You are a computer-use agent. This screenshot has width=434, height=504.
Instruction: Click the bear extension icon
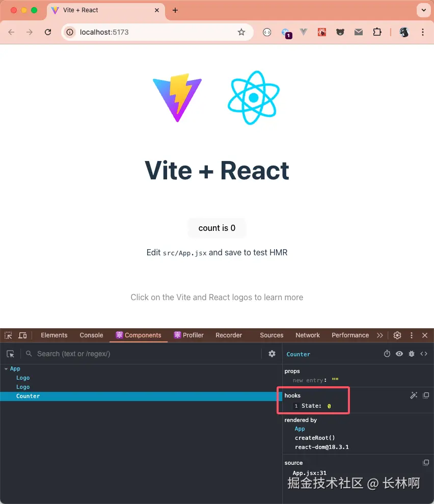[x=340, y=32]
